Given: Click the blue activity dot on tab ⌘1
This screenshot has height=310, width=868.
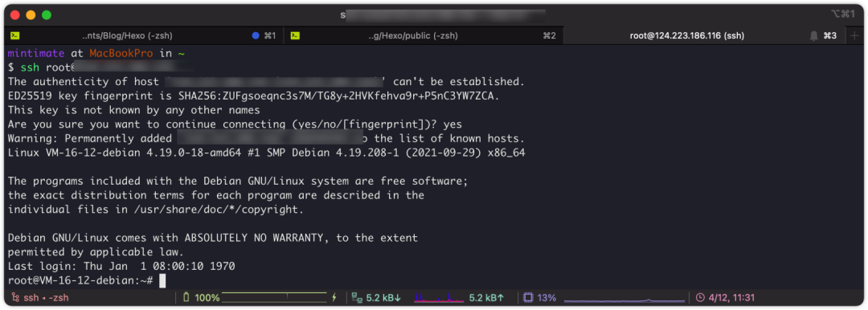Looking at the screenshot, I should tap(256, 36).
